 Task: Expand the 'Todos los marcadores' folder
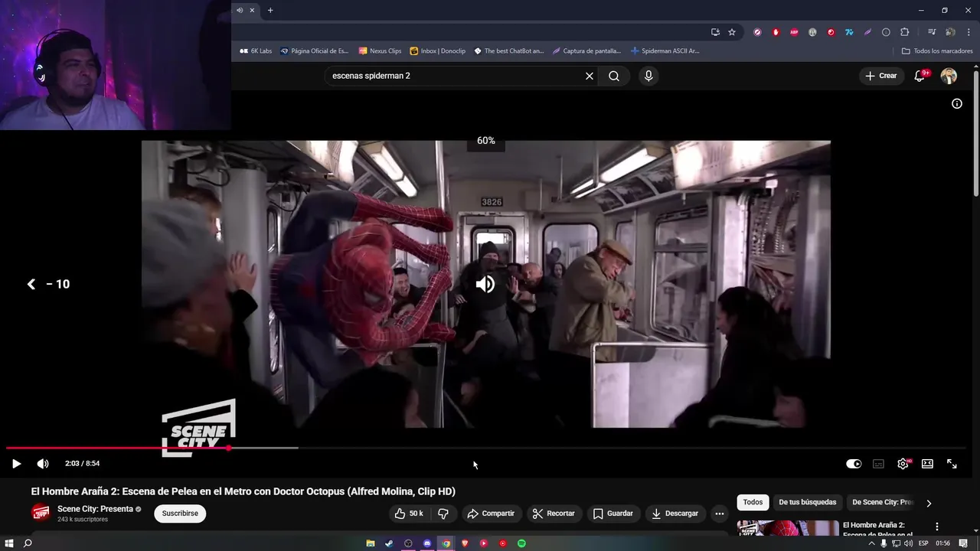tap(937, 51)
